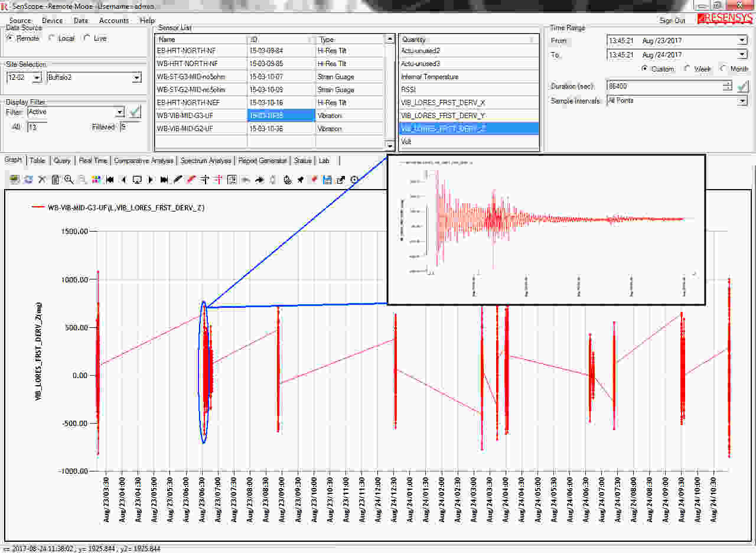Apply duration with green checkmark button
Viewport: 756px width, 553px height.
(x=742, y=86)
